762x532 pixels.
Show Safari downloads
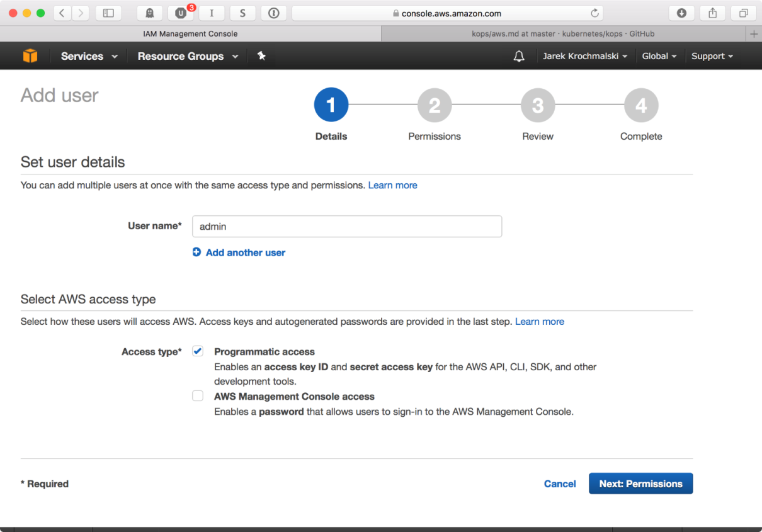coord(681,13)
